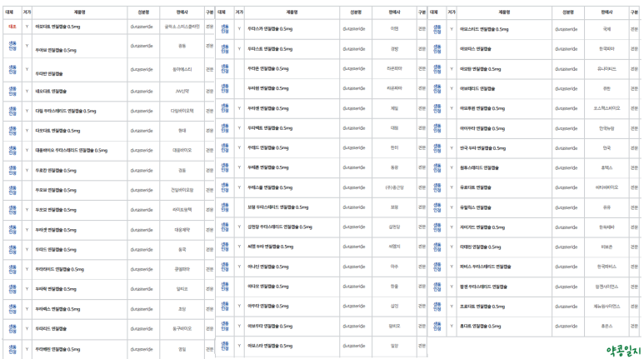This screenshot has height=359, width=644.
Task: Select 다모다트 연질캡슐 0.5mg product name
Action: 57,131
